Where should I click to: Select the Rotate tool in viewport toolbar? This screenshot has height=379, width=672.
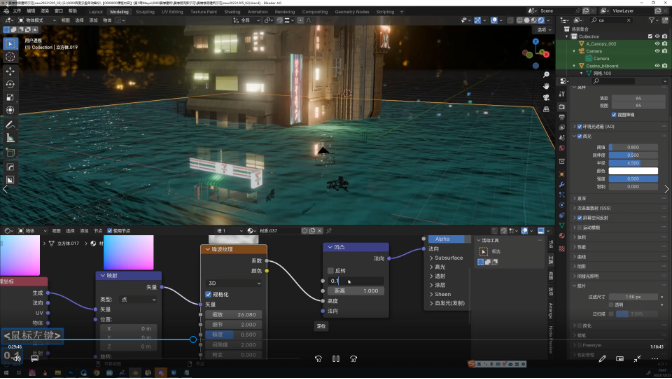(x=10, y=84)
